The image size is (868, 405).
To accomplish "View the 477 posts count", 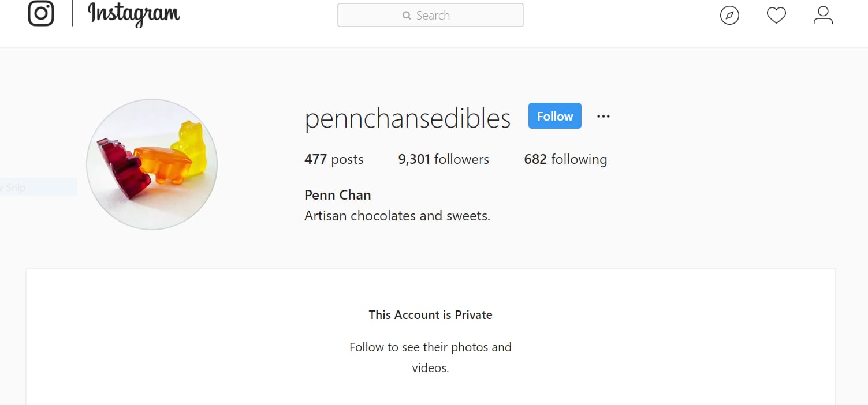I will tap(334, 159).
